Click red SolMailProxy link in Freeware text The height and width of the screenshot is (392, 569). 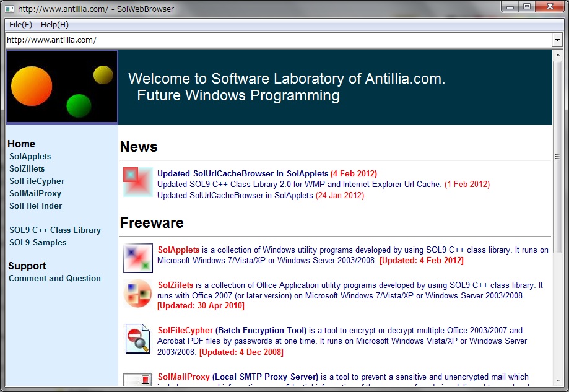pos(184,377)
